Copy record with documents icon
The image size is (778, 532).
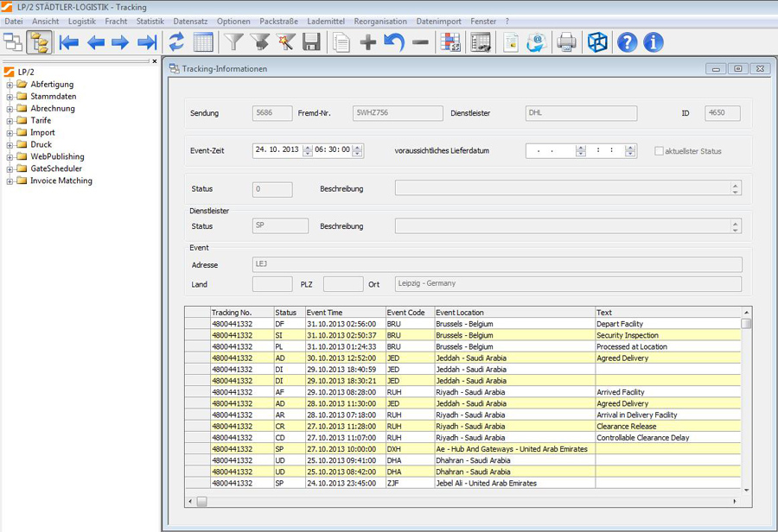tap(341, 42)
